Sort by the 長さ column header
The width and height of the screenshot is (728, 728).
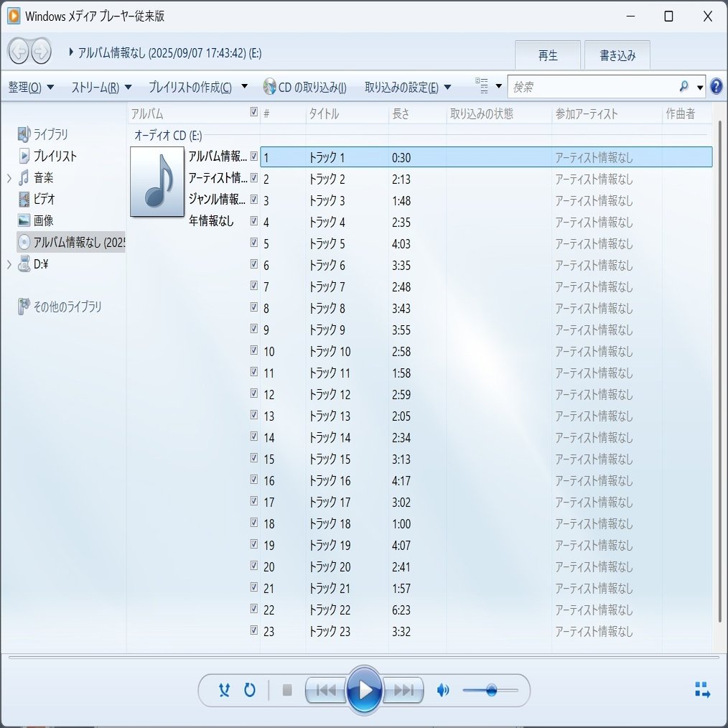(x=417, y=113)
